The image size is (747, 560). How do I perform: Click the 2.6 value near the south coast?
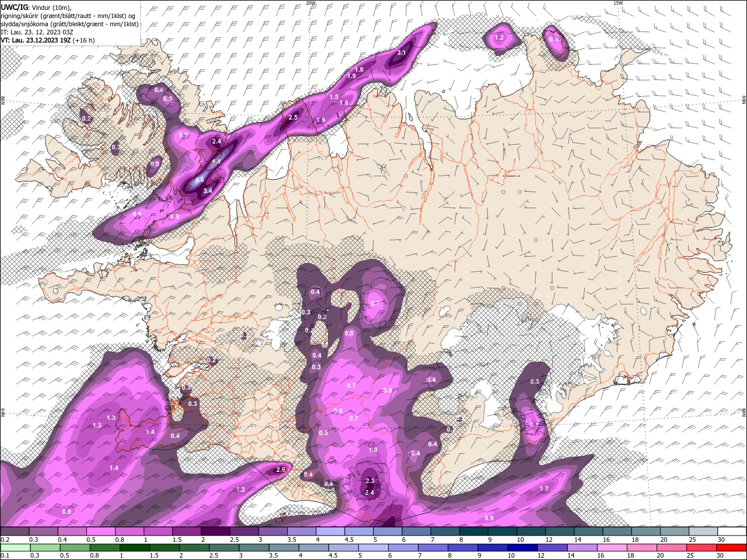click(x=280, y=470)
